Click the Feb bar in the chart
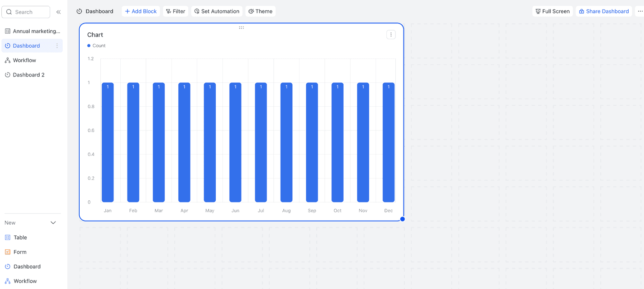 (x=133, y=142)
